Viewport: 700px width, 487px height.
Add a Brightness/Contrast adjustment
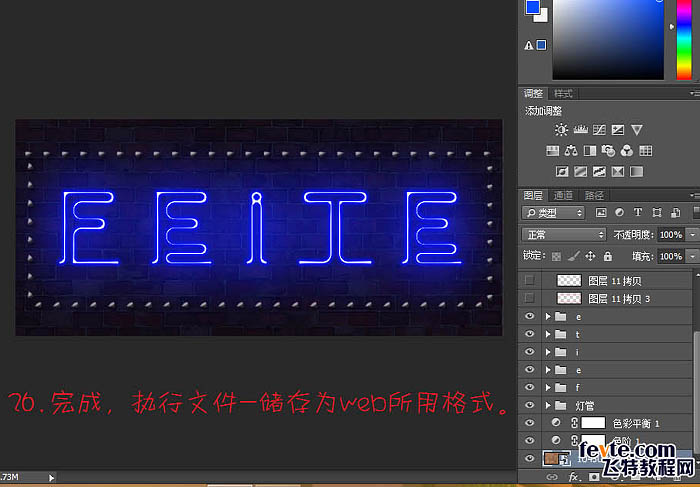coord(560,130)
